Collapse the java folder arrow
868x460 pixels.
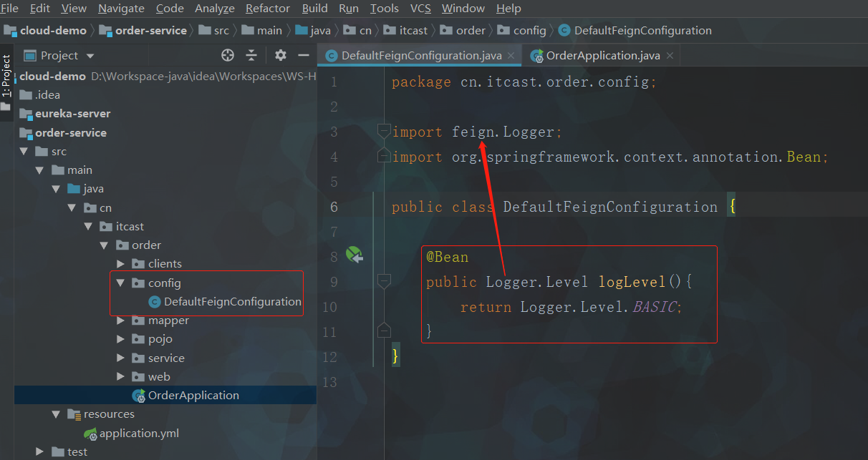pyautogui.click(x=56, y=188)
